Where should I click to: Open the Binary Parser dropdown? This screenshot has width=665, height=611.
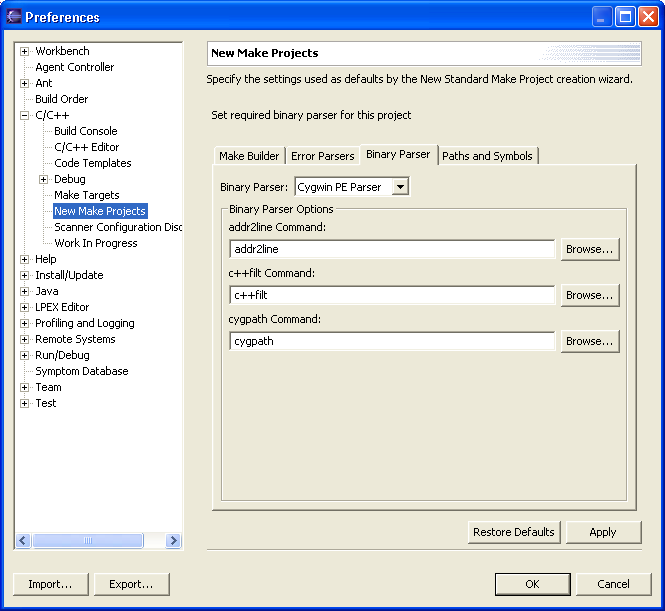coord(400,187)
